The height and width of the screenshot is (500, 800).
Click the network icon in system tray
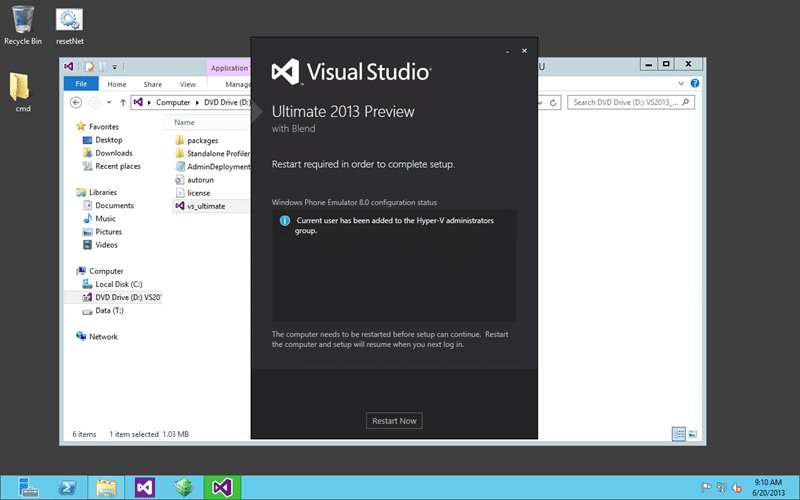tap(721, 487)
